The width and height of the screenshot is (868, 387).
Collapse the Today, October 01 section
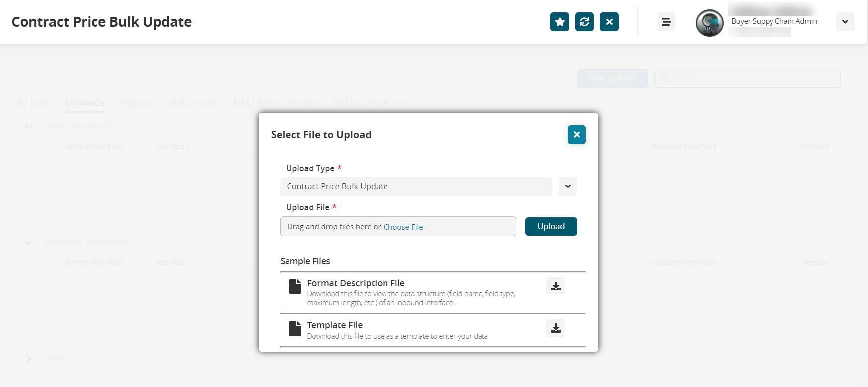click(x=29, y=126)
